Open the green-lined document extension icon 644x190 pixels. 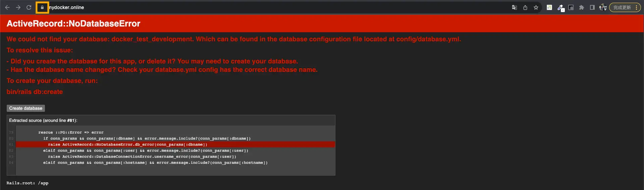point(549,7)
